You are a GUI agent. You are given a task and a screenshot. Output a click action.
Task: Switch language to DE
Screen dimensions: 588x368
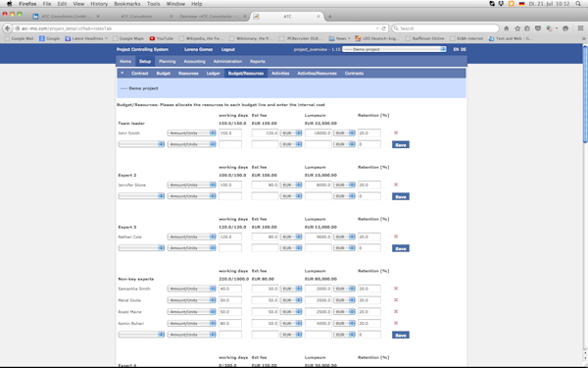464,49
